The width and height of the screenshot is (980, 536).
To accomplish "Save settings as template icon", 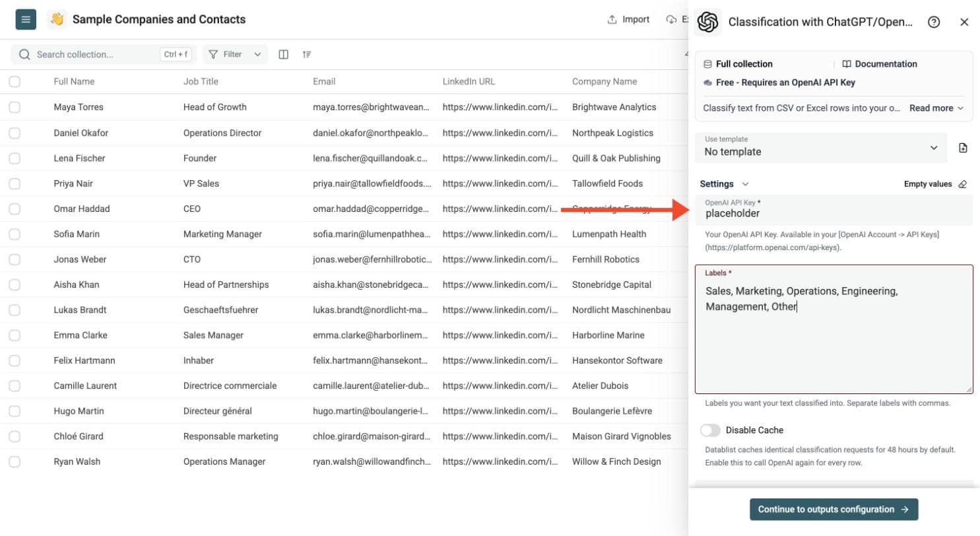I will (963, 148).
